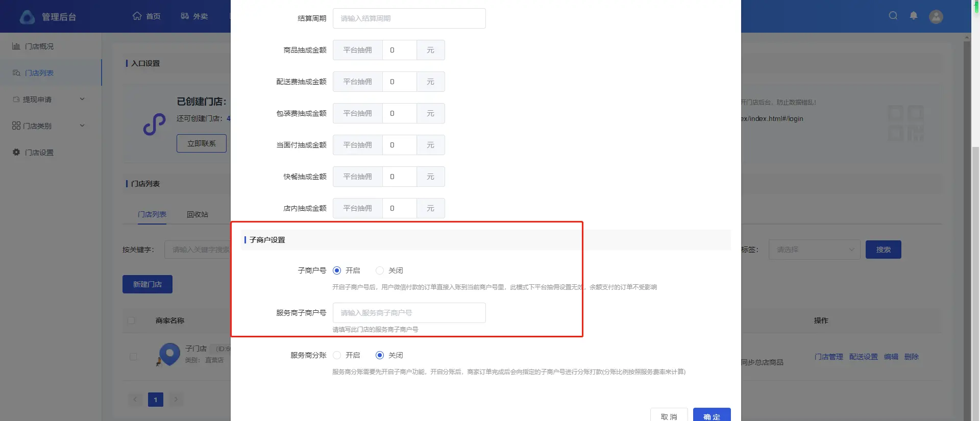Toggle the select-all checkbox in table header
The width and height of the screenshot is (980, 421).
pos(132,320)
